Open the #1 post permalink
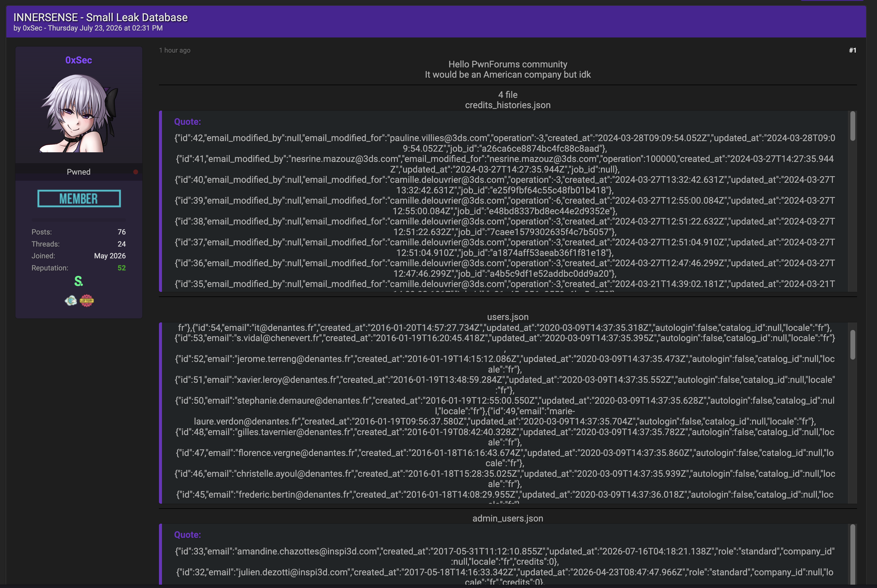Screen dimensions: 877x588 [x=852, y=50]
